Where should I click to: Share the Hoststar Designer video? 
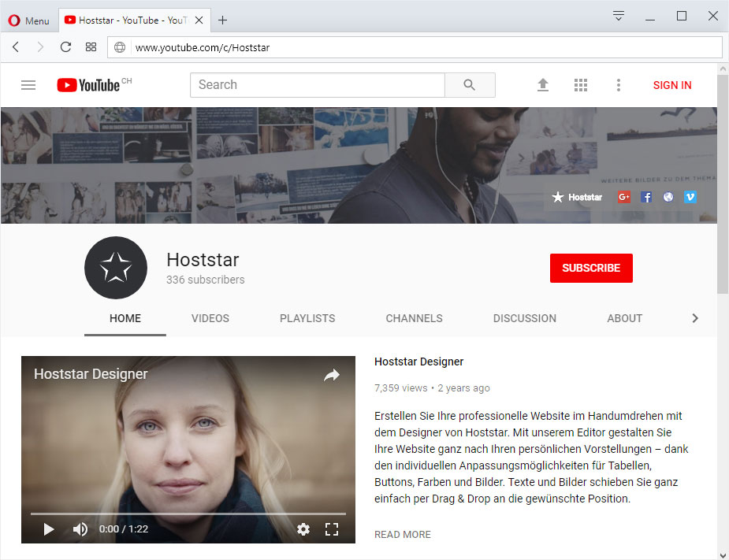(x=332, y=375)
